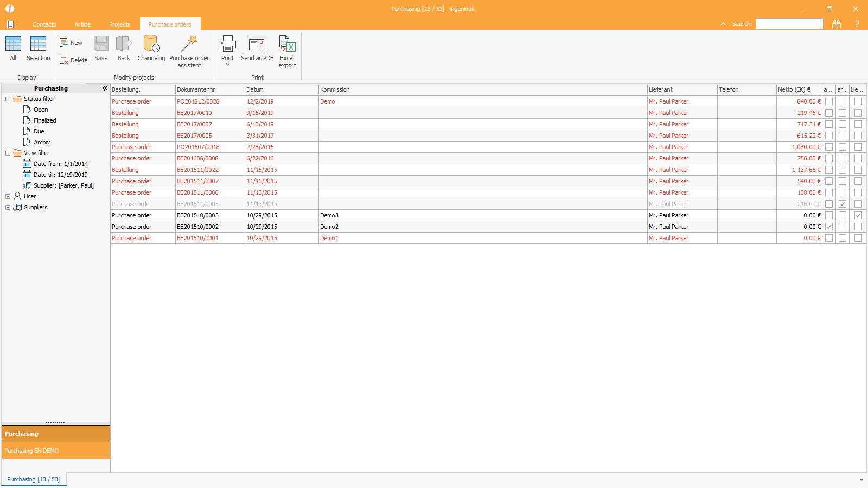This screenshot has width=868, height=488.
Task: Click binoculars search icon
Action: point(837,24)
